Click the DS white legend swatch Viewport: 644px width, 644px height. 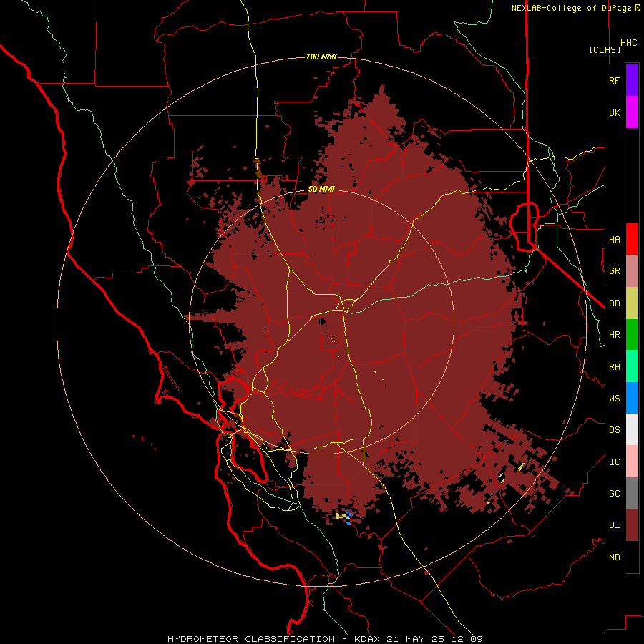pyautogui.click(x=632, y=429)
